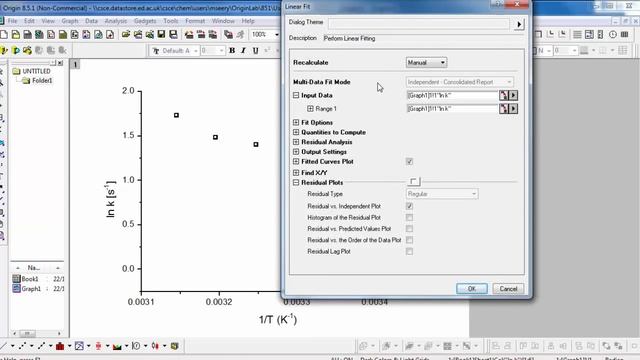Toggle Italic text formatting
Viewport: 640px width, 360px height.
(243, 51)
